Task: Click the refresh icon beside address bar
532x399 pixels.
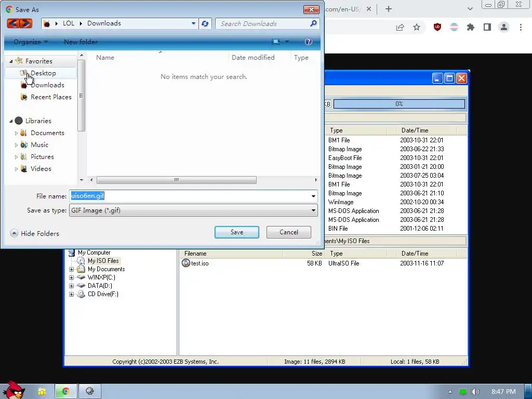Action: click(205, 23)
